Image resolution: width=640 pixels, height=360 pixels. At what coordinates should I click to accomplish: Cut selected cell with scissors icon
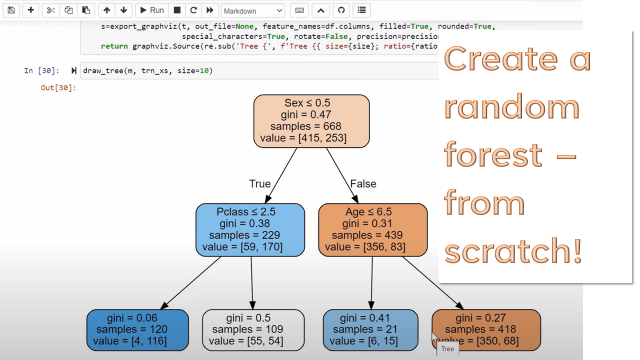[x=51, y=10]
